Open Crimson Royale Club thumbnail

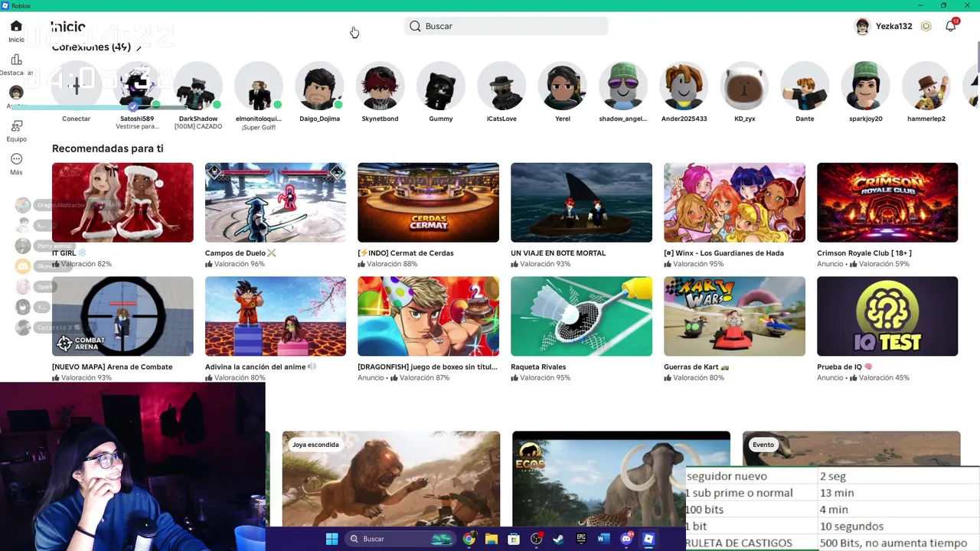click(887, 202)
